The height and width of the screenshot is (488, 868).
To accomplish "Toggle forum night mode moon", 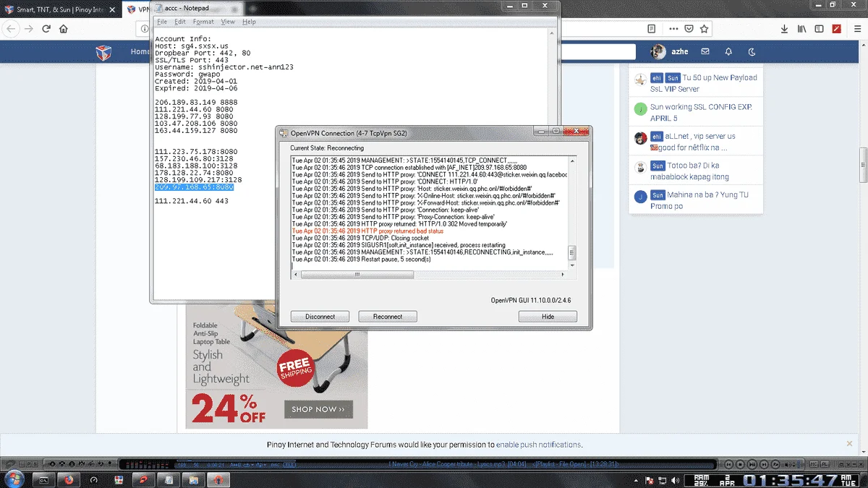I will coord(752,51).
